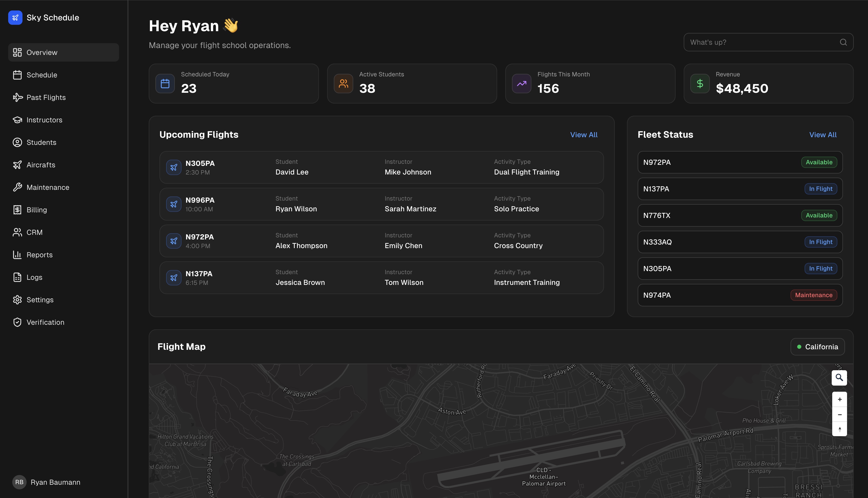Open the Past Flights page
The image size is (868, 498).
(46, 98)
